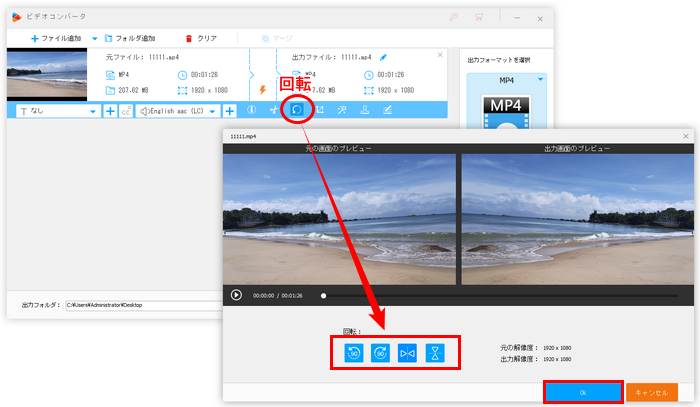
Task: Remove the 11111.mp4 item with its X
Action: (x=440, y=55)
